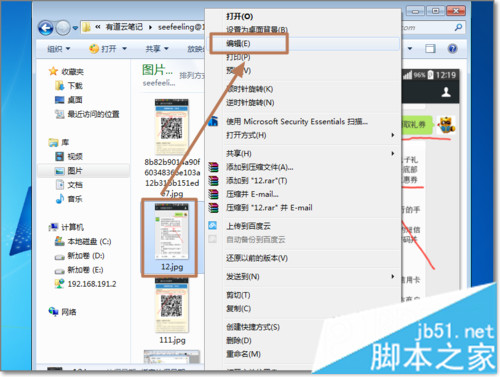Screen dimensions: 500x377
Task: Choose 重命名(M) in context menu
Action: [243, 354]
